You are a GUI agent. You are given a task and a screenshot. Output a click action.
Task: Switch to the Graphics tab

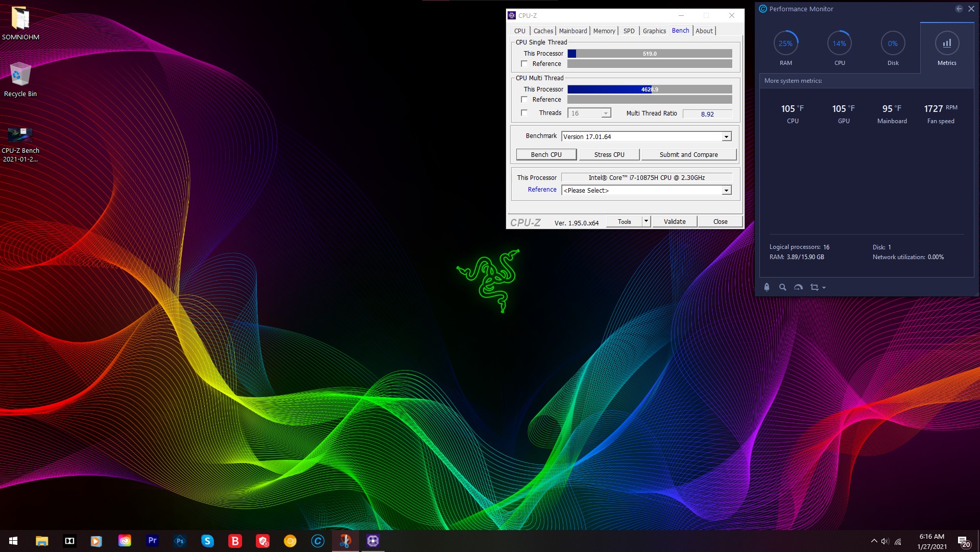pyautogui.click(x=654, y=31)
